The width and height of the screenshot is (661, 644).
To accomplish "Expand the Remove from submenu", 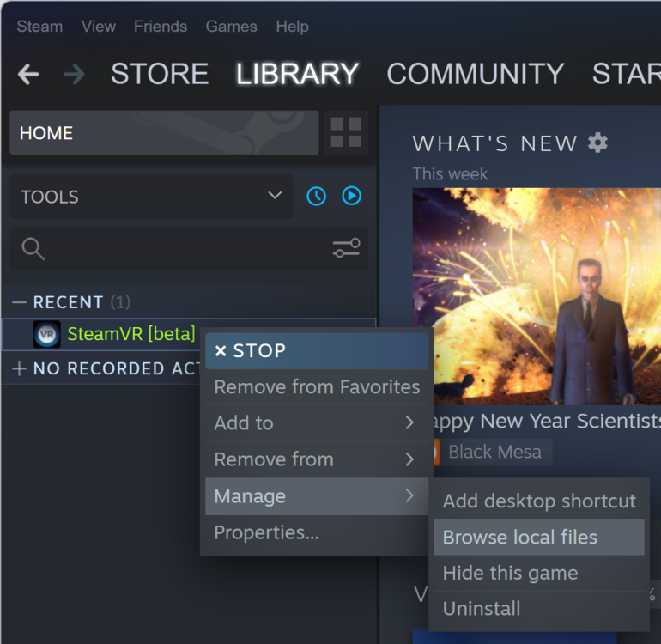I will [317, 459].
